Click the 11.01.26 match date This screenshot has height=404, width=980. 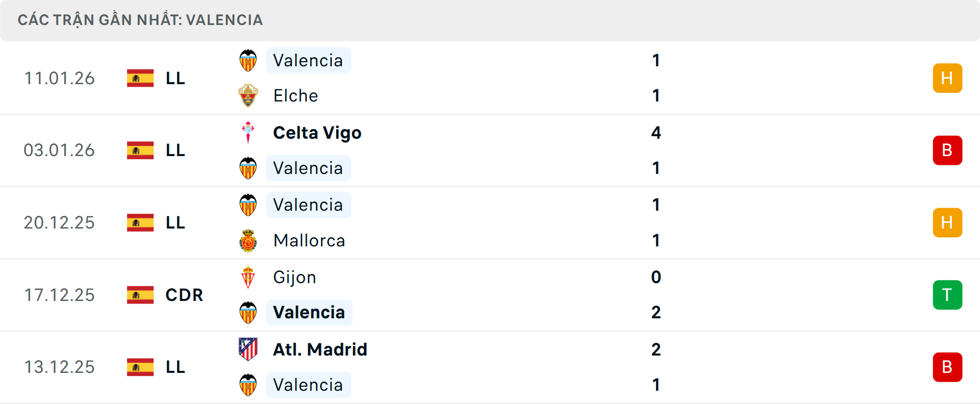(x=59, y=78)
